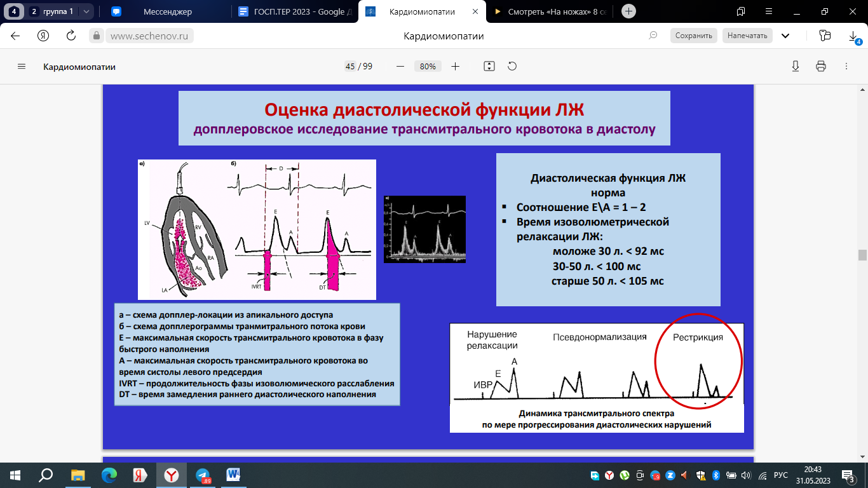Click the vertical scrollbar thumb of the PDF
The width and height of the screenshot is (868, 488).
coord(862,255)
